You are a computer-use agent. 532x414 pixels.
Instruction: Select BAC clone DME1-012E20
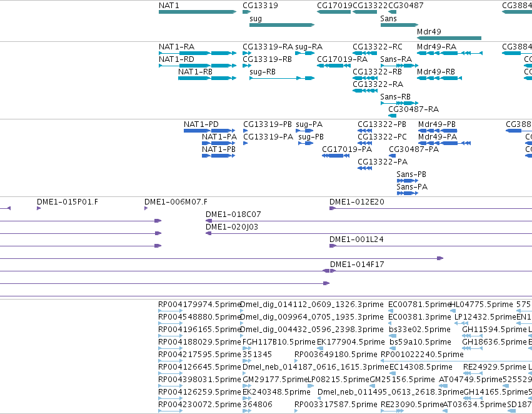tap(431, 208)
